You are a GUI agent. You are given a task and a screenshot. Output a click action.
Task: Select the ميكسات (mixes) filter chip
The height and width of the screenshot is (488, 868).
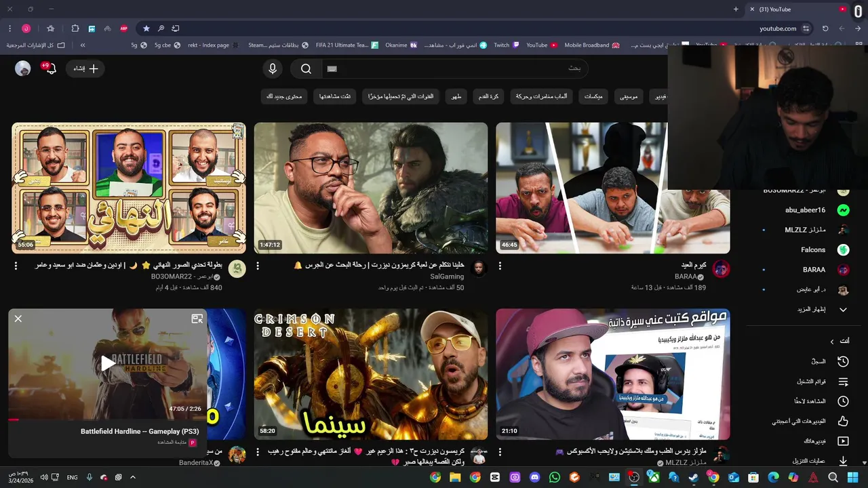tap(593, 97)
